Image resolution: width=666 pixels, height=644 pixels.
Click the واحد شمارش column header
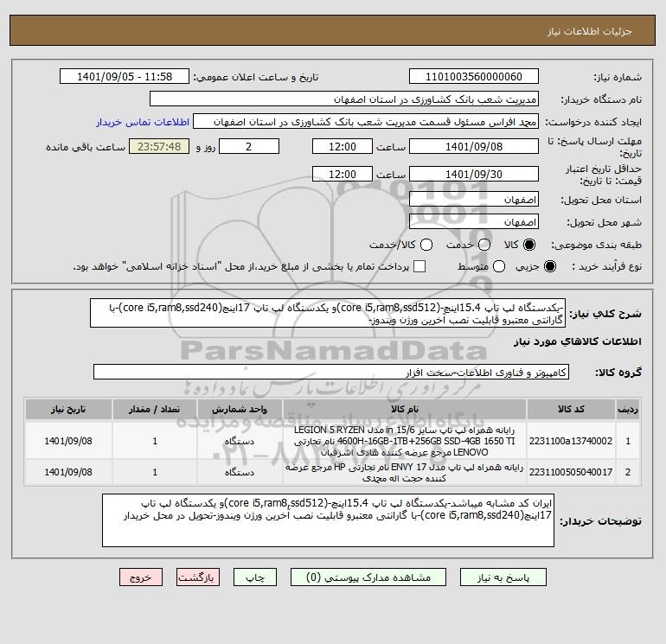click(x=240, y=409)
